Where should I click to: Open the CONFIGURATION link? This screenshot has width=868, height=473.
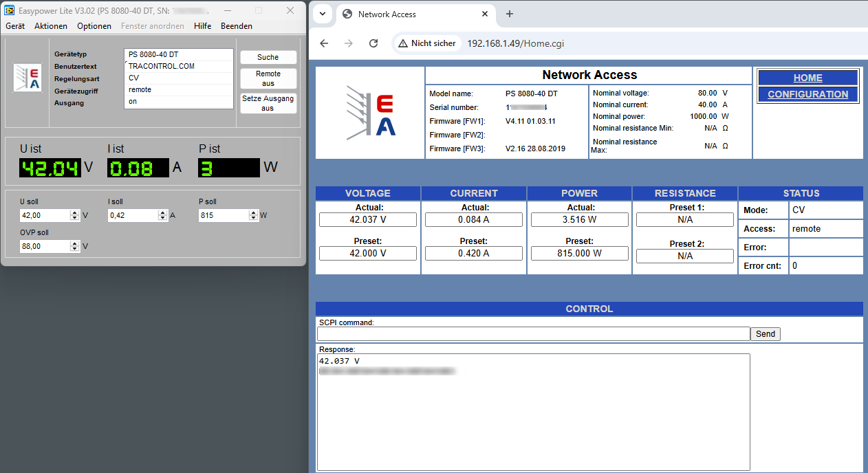coord(807,94)
